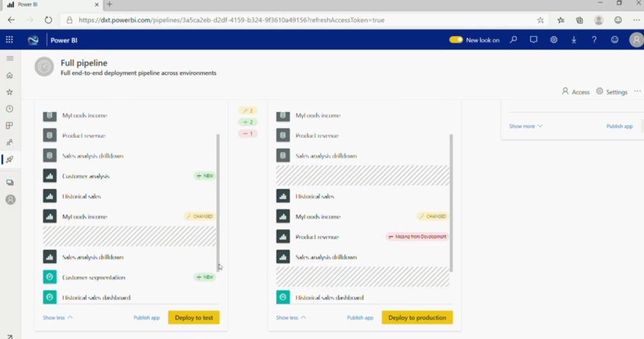
Task: Click Publish app in production stage
Action: 620,126
